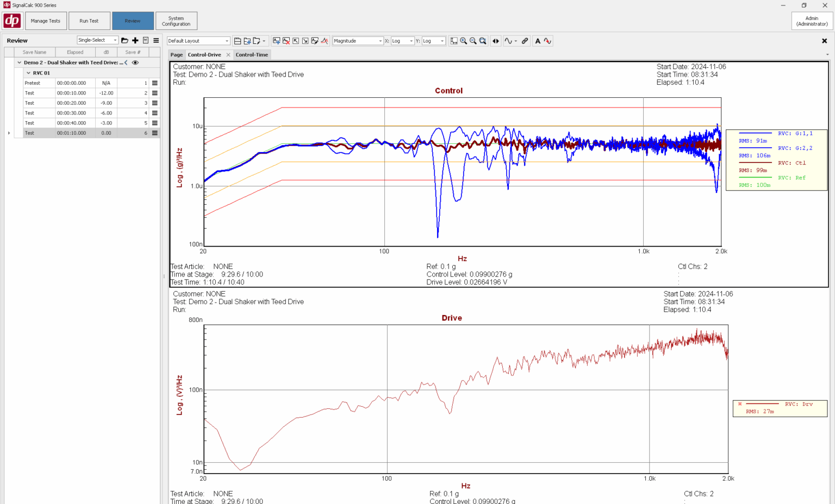Click the edit traces pencil icon
Image resolution: width=835 pixels, height=504 pixels.
point(315,41)
